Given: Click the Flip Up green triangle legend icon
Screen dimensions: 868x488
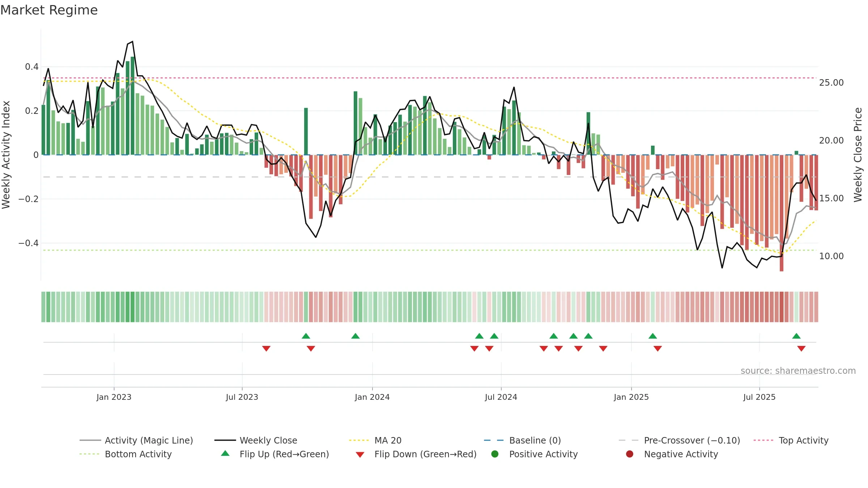Looking at the screenshot, I should pyautogui.click(x=225, y=453).
